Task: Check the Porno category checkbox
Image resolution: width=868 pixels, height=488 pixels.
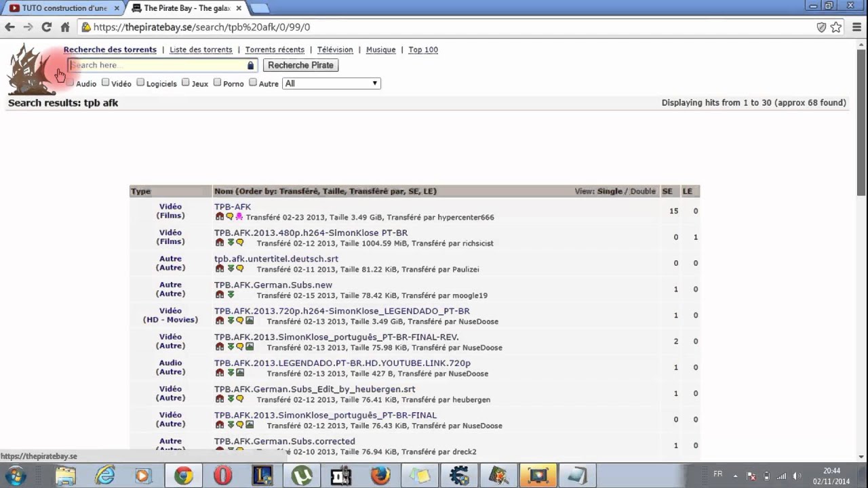Action: coord(217,83)
